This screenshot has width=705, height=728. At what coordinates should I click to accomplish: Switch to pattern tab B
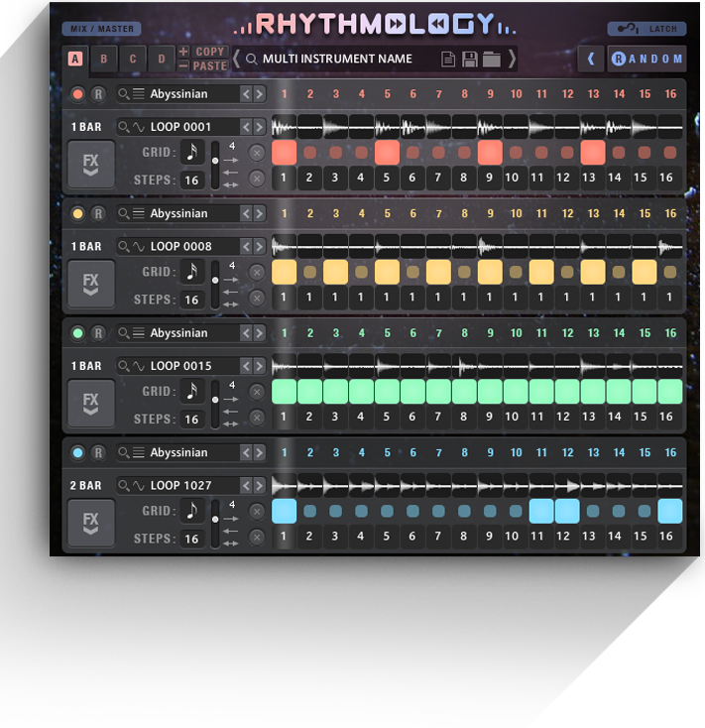(x=103, y=59)
